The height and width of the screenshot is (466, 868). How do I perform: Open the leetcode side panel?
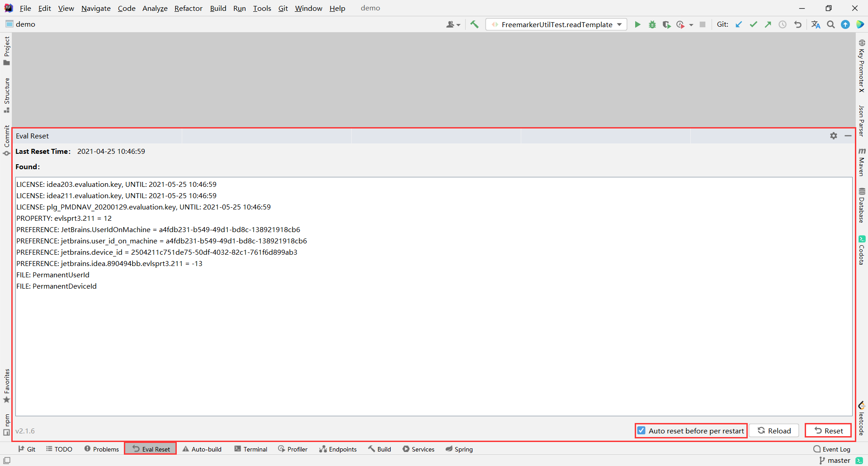[x=862, y=418]
